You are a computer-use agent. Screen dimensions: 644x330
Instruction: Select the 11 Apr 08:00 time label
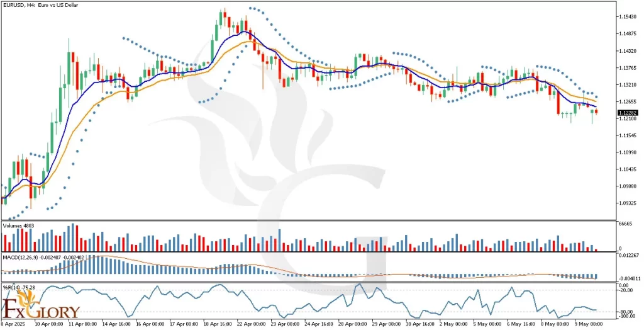[84, 324]
